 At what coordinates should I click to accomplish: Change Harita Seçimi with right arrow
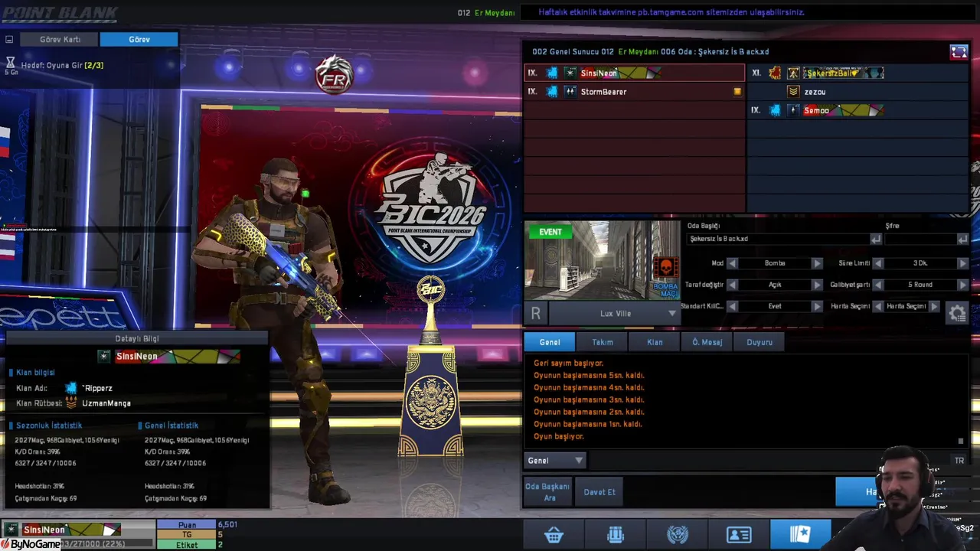(x=935, y=306)
